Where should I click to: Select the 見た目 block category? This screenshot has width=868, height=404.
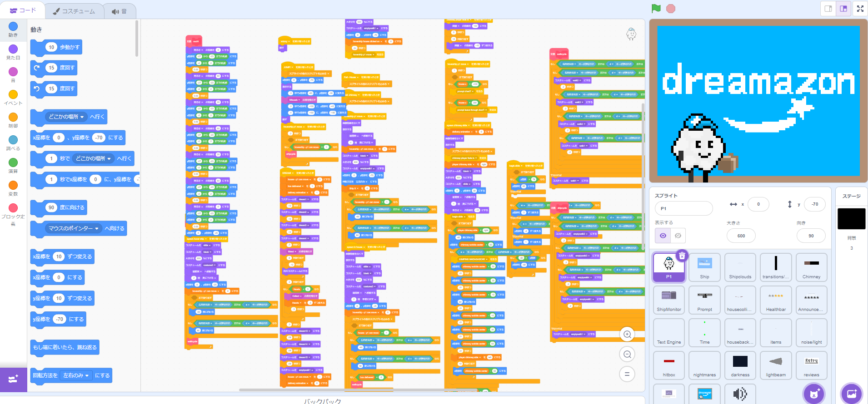(13, 58)
